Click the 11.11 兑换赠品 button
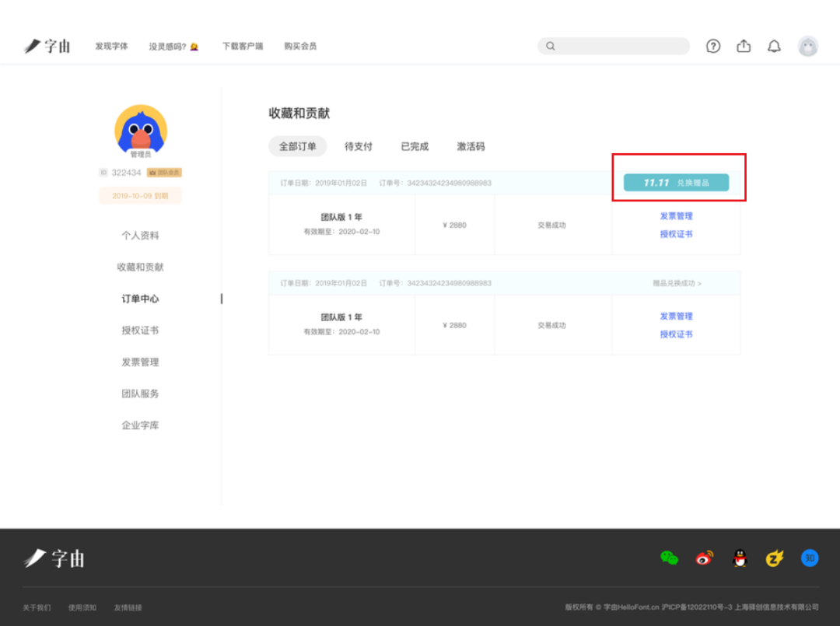The image size is (840, 626). [x=676, y=183]
